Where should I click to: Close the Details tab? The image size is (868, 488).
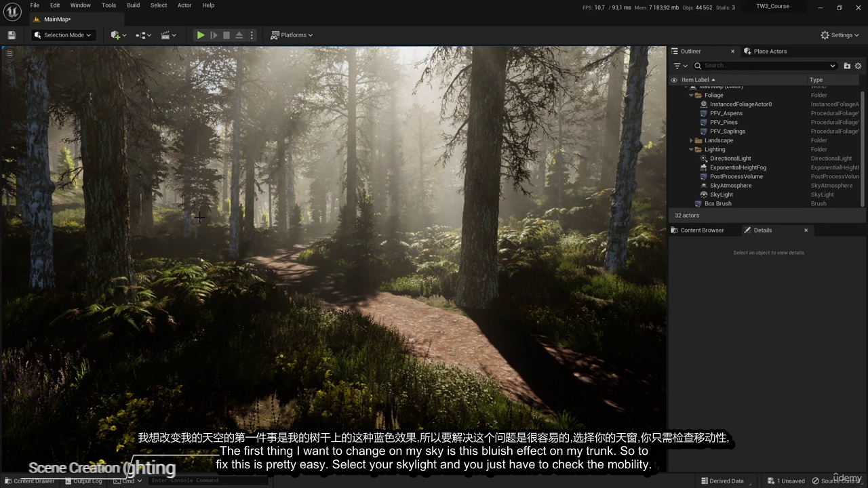tap(806, 230)
